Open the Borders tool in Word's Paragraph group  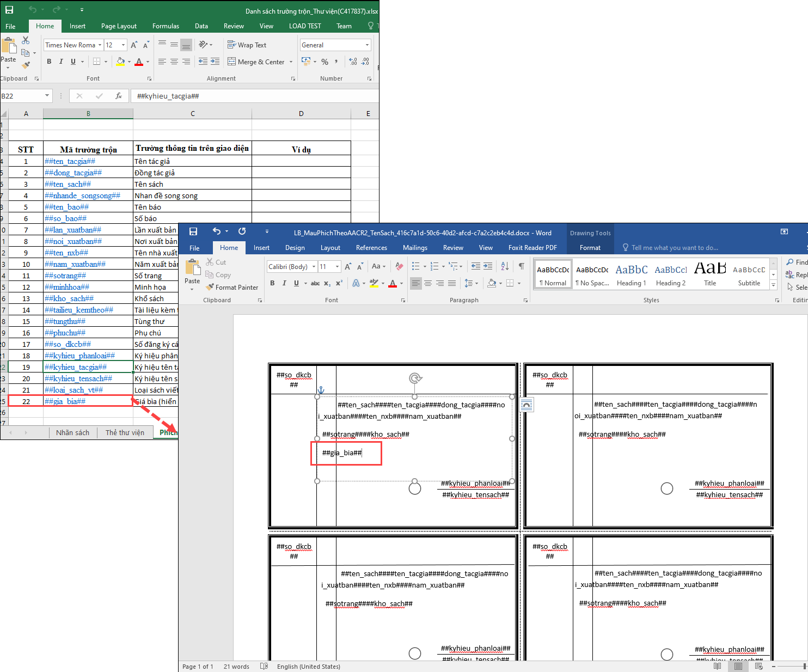510,283
